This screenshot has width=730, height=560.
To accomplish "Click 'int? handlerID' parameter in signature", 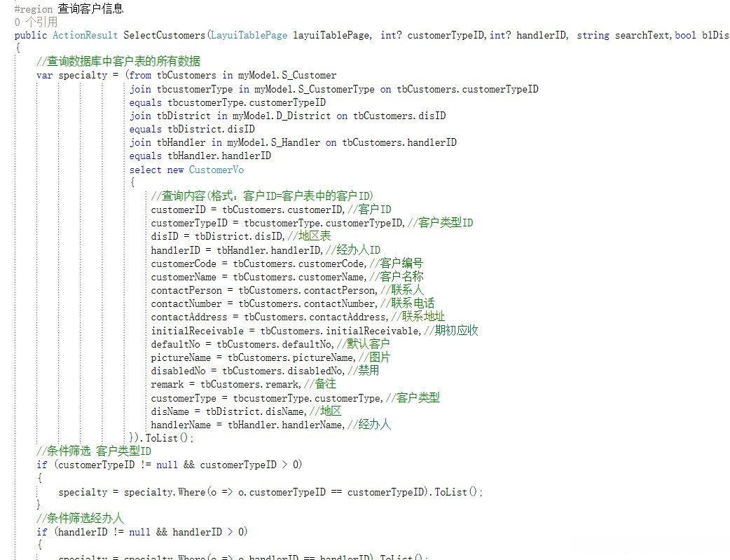I will coord(528,36).
